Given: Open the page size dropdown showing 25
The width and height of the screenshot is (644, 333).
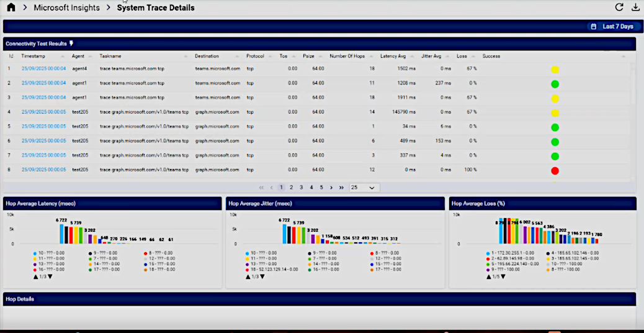Looking at the screenshot, I should point(364,188).
